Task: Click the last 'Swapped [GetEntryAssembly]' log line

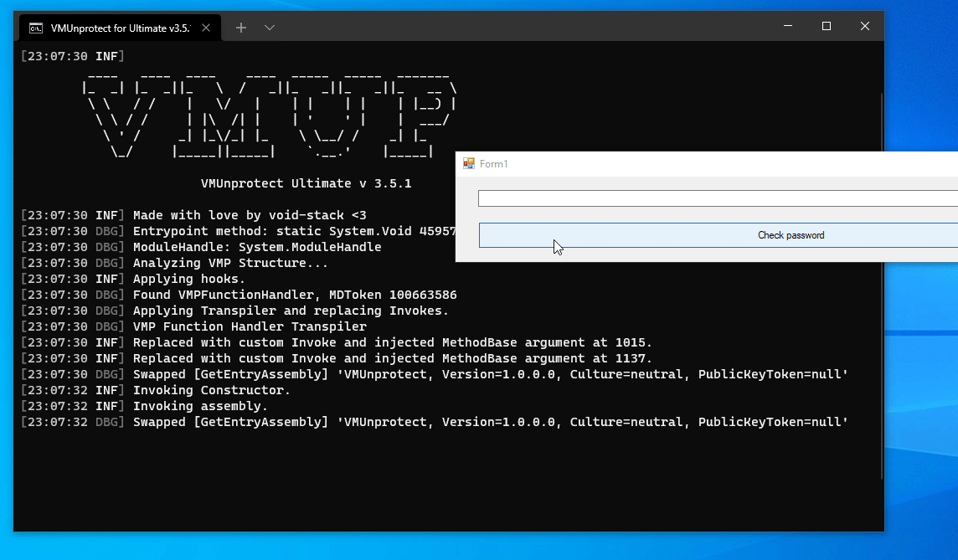Action: [x=435, y=421]
